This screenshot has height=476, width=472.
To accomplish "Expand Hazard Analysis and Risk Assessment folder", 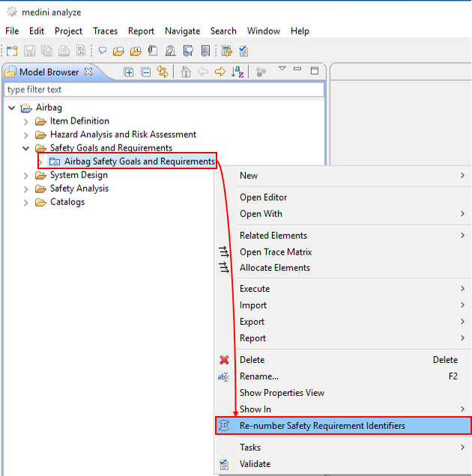I will click(25, 135).
